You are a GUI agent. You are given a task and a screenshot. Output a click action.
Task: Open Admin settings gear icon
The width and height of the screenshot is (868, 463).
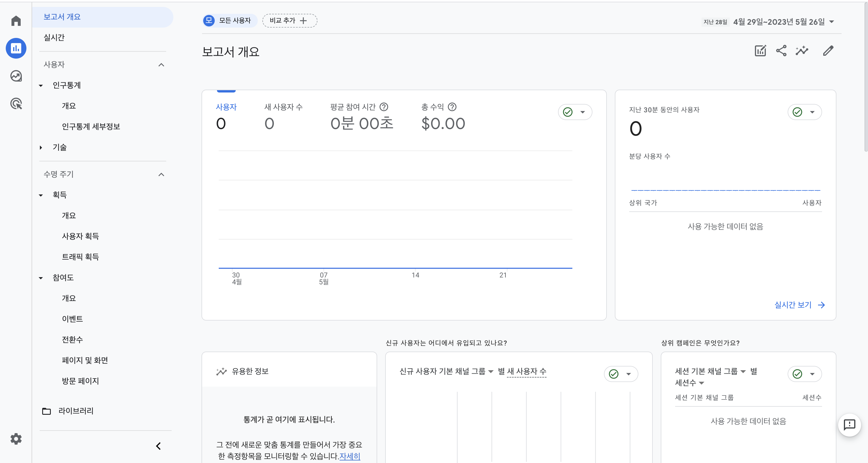tap(16, 439)
